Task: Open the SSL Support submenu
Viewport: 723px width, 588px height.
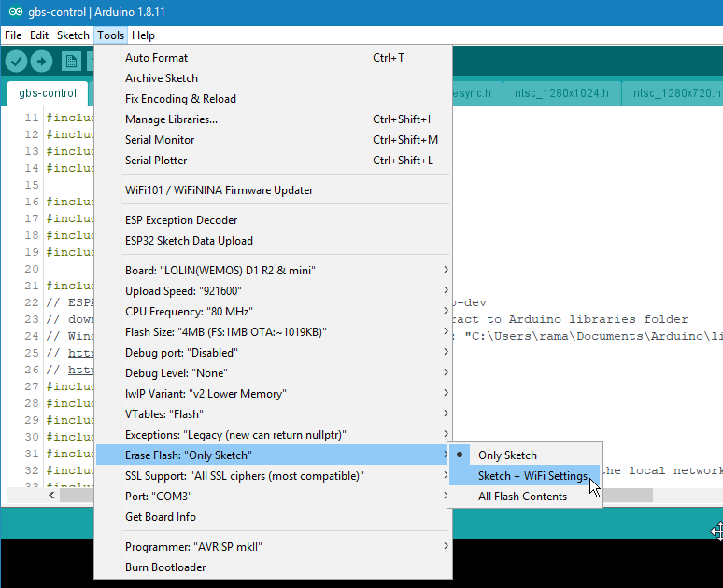Action: coord(273,476)
